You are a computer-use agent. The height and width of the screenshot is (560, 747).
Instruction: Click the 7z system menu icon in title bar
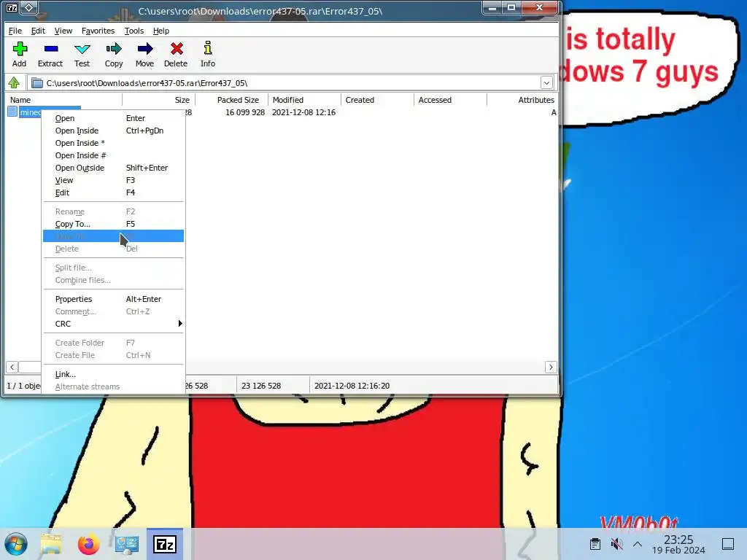(x=12, y=7)
